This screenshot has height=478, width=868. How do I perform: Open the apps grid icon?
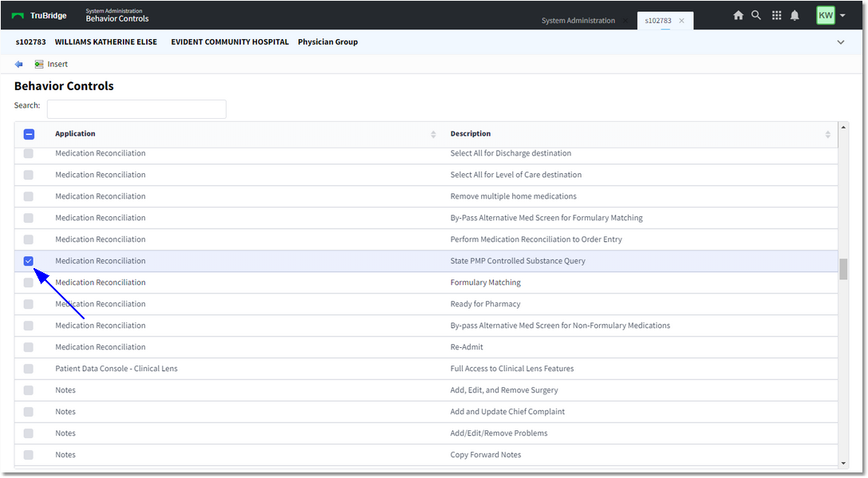(777, 15)
